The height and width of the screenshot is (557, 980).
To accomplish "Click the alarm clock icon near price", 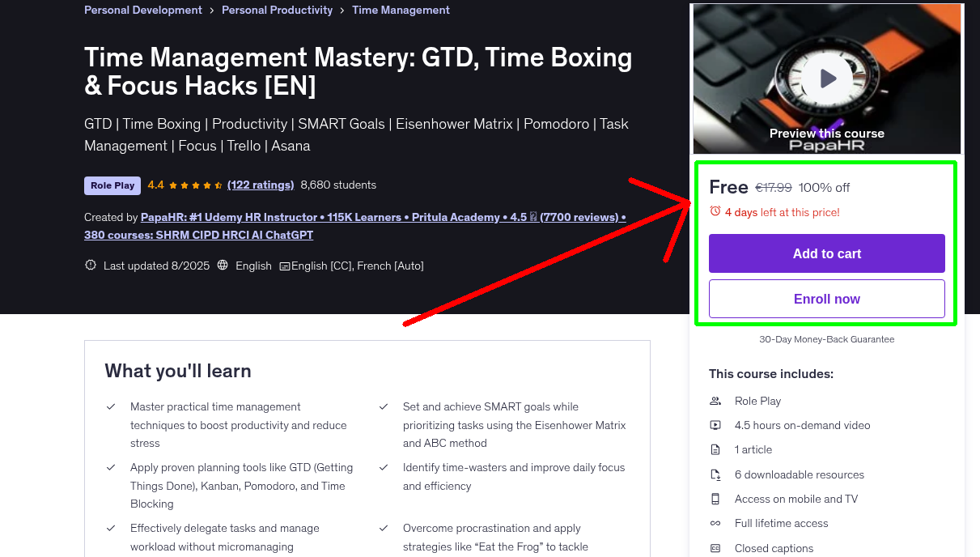I will tap(715, 211).
